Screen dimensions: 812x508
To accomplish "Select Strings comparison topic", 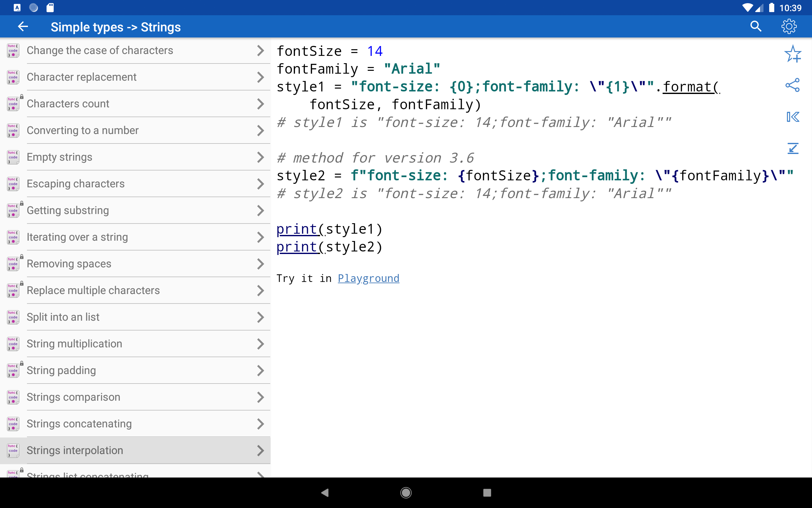I will click(x=135, y=397).
